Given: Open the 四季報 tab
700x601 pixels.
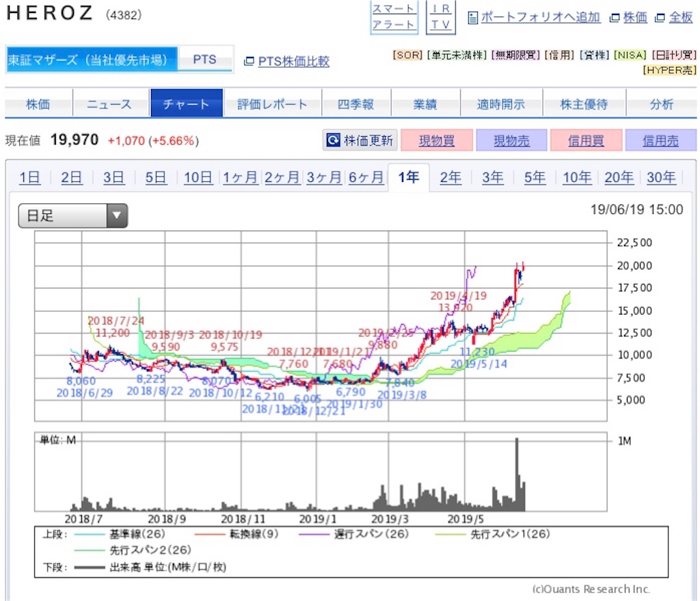Looking at the screenshot, I should coord(355,104).
